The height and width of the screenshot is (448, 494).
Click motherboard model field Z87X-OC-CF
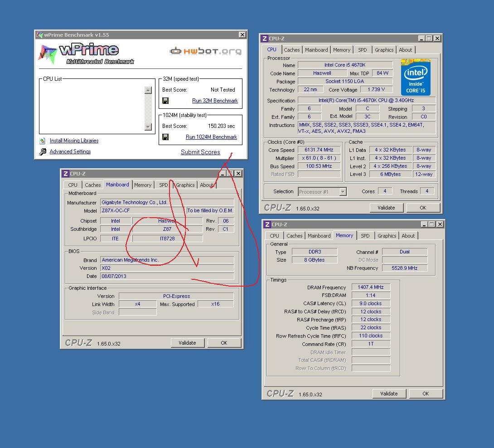[x=143, y=210]
